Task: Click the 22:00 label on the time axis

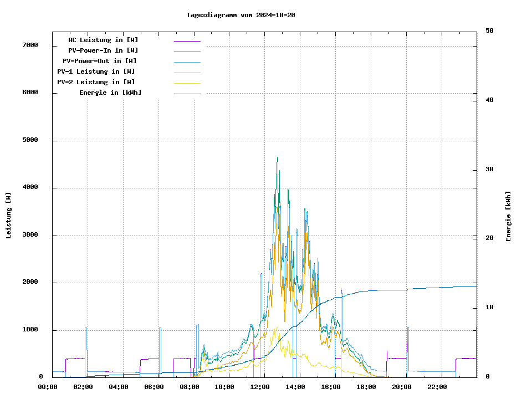Action: [x=437, y=387]
